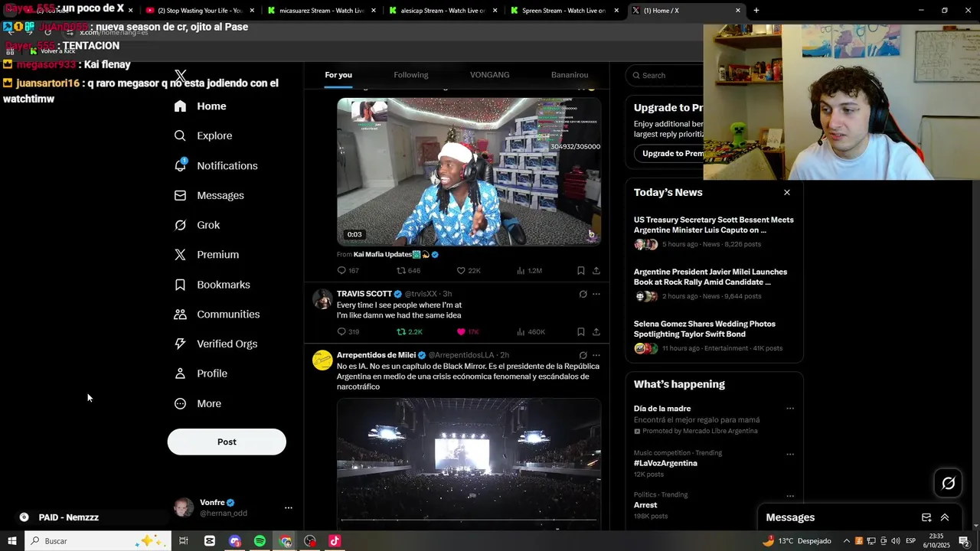Open account menu dots next to Vonfre
This screenshot has width=980, height=551.
click(289, 507)
